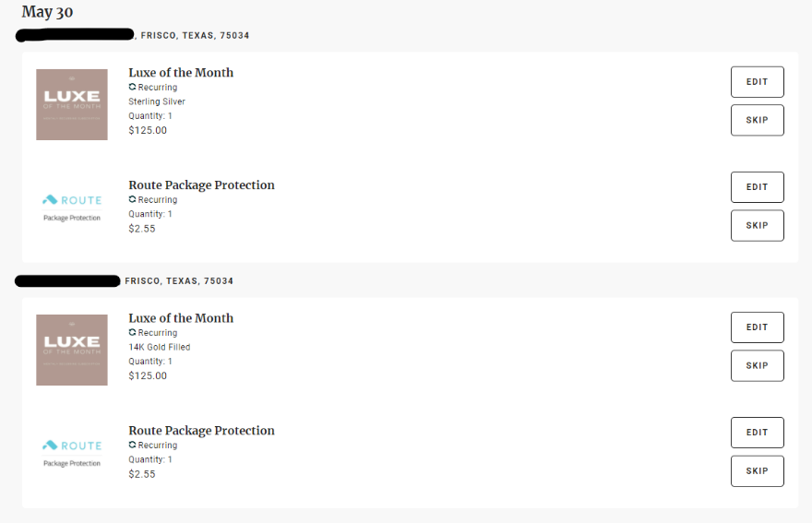The width and height of the screenshot is (812, 523).
Task: Open second Route Package Protection title
Action: click(201, 431)
